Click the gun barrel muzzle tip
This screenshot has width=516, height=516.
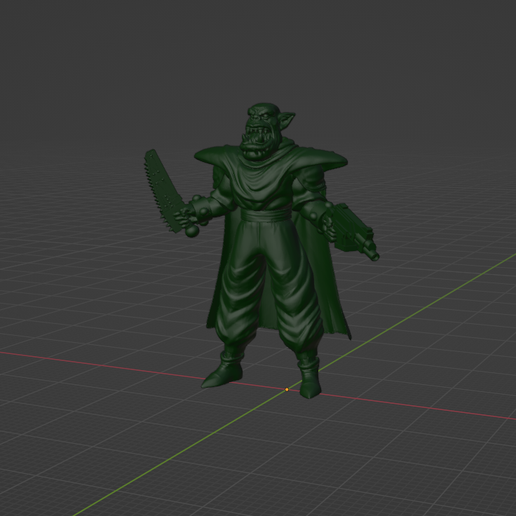pyautogui.click(x=375, y=256)
